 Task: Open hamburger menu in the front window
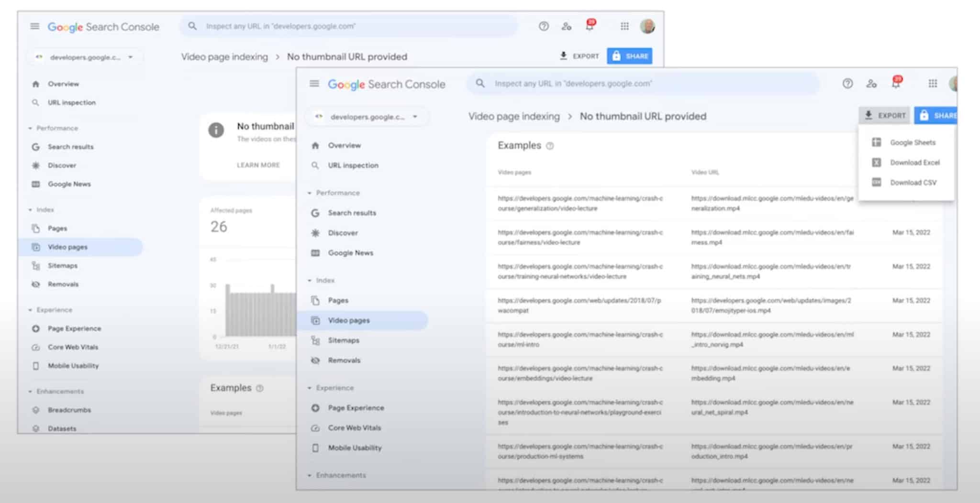click(314, 84)
